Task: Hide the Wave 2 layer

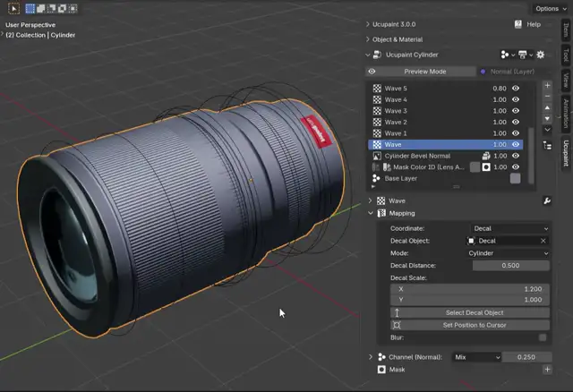Action: 516,122
